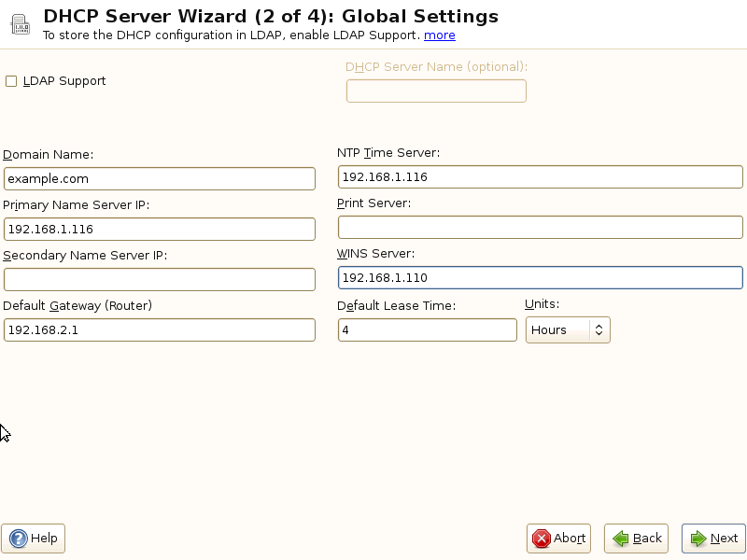Click the green Back arrow icon
Image resolution: width=747 pixels, height=560 pixels.
[619, 539]
